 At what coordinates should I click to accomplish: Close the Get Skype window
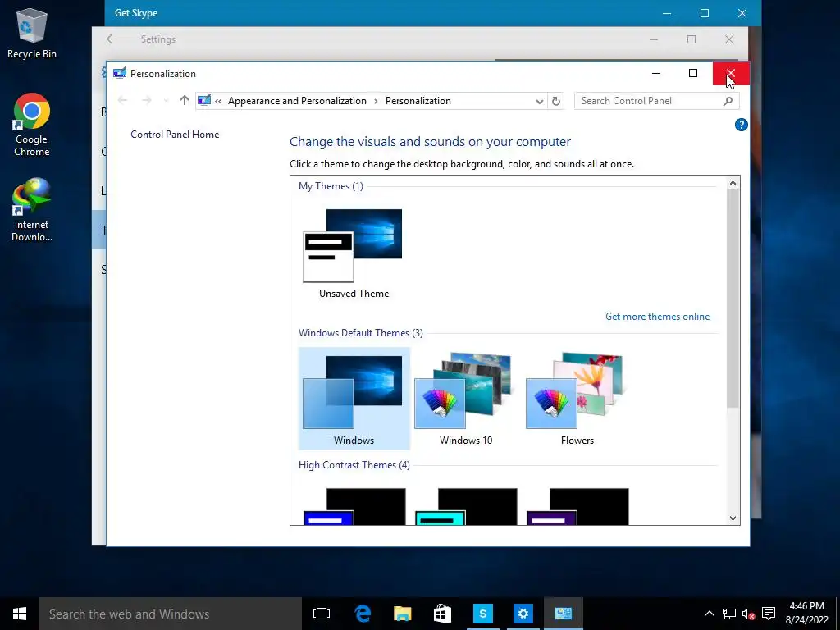coord(742,13)
